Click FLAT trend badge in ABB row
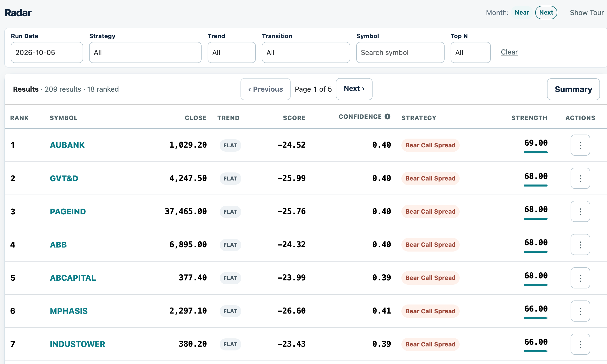This screenshot has width=607, height=364. pos(230,245)
